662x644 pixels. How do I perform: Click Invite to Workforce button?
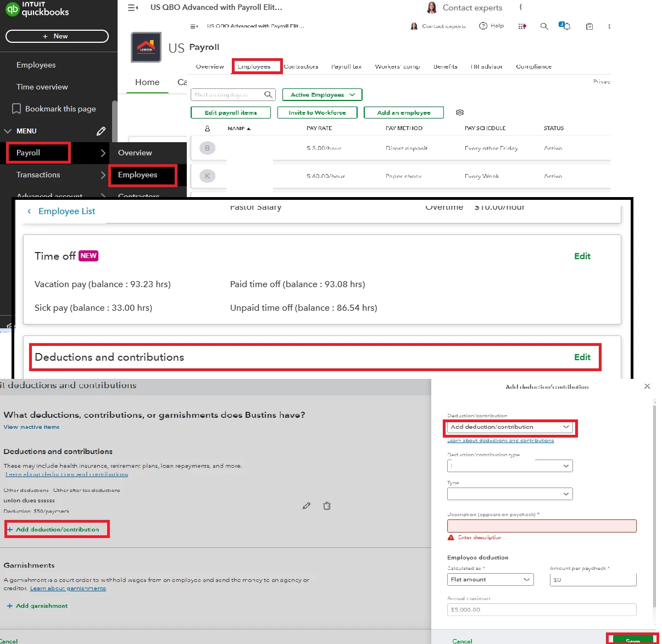click(x=317, y=113)
